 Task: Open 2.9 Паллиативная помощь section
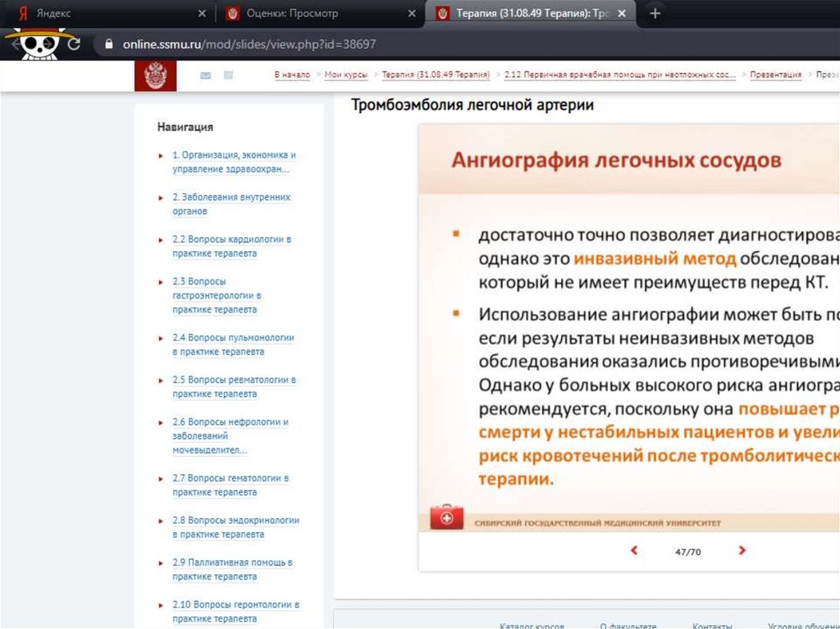(232, 569)
